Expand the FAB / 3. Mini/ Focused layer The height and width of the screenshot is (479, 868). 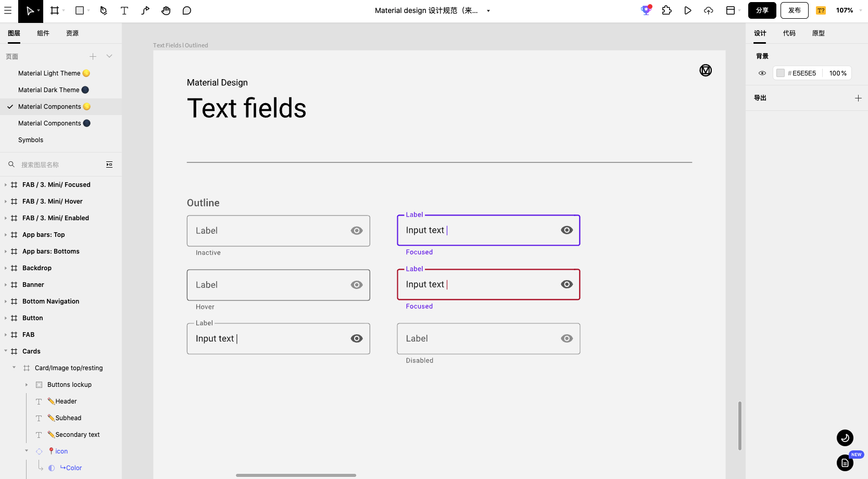(x=6, y=185)
